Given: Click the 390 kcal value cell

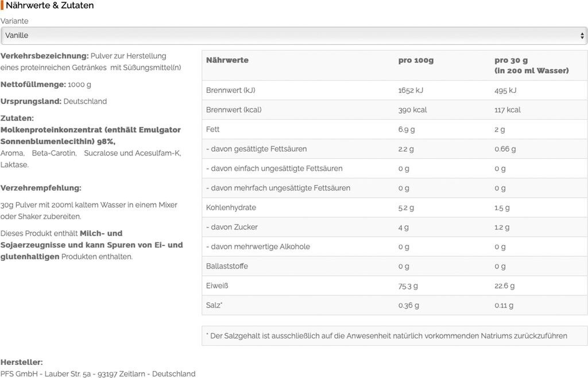Looking at the screenshot, I should (x=412, y=110).
